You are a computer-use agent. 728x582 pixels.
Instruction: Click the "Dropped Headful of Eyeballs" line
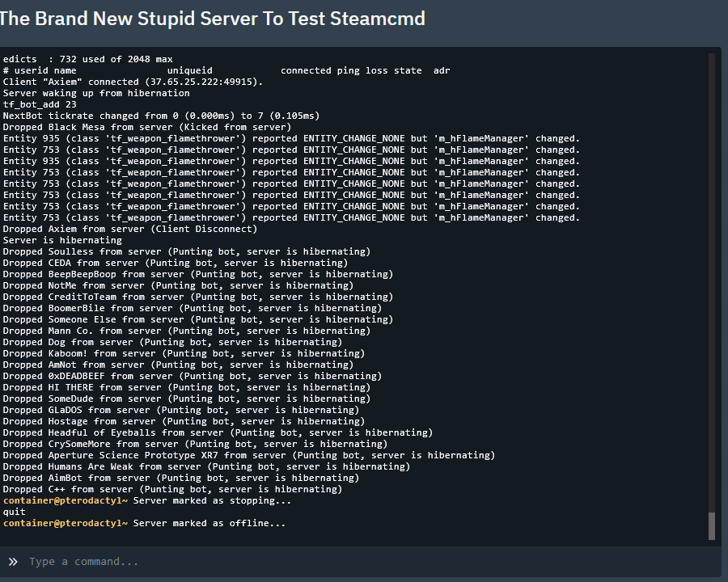click(218, 432)
